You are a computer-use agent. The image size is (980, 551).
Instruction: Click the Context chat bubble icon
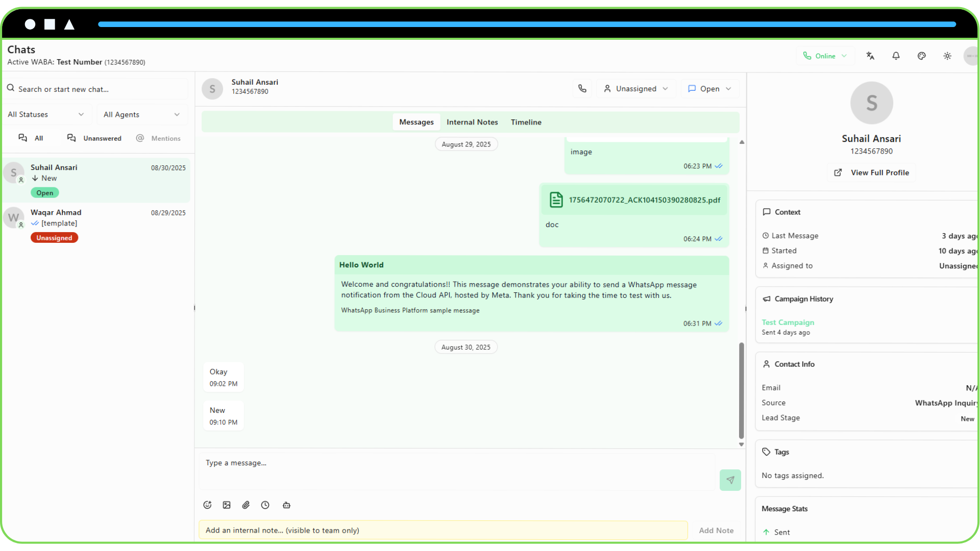pyautogui.click(x=766, y=212)
